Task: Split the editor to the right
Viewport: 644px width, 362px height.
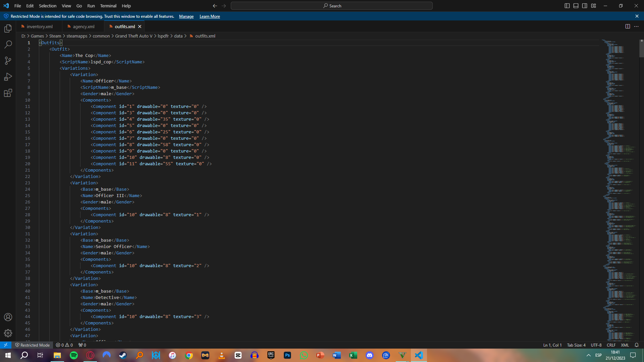Action: coord(628,26)
